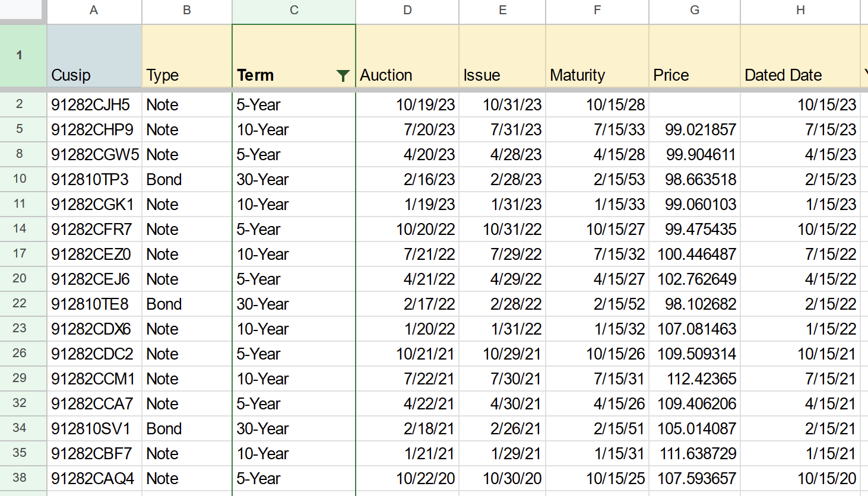Select price value 98.102682
Image resolution: width=868 pixels, height=496 pixels.
coord(695,304)
